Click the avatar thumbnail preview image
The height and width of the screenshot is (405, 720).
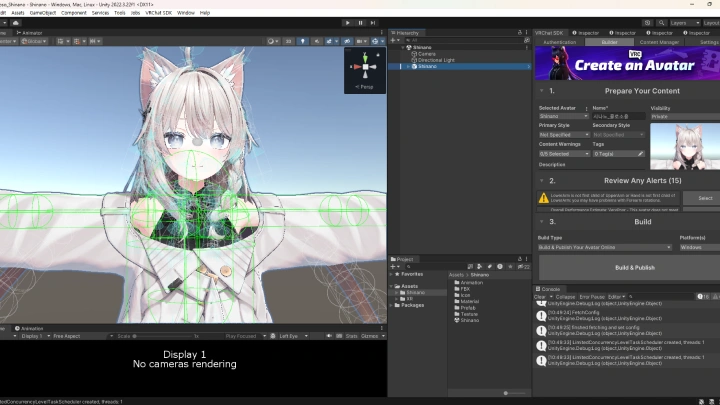(685, 146)
